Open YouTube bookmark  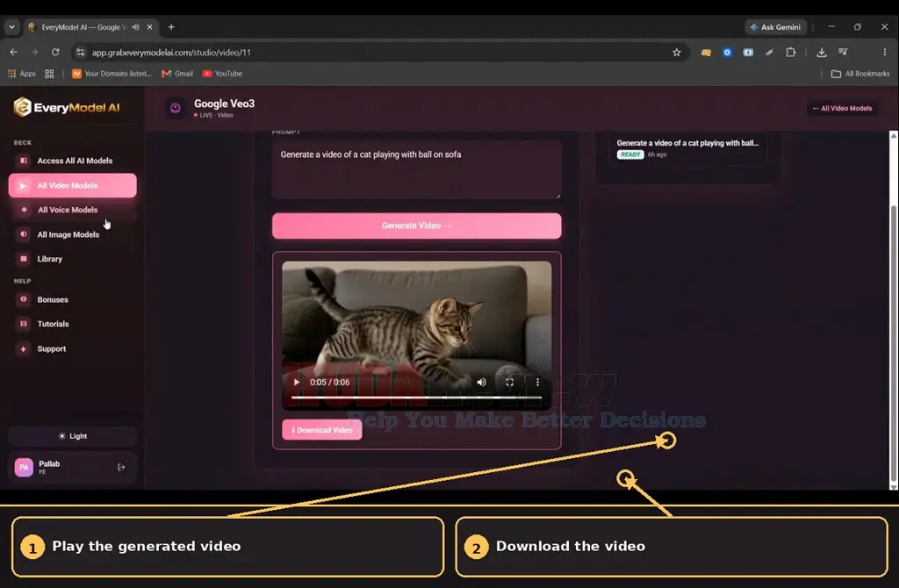coord(222,74)
